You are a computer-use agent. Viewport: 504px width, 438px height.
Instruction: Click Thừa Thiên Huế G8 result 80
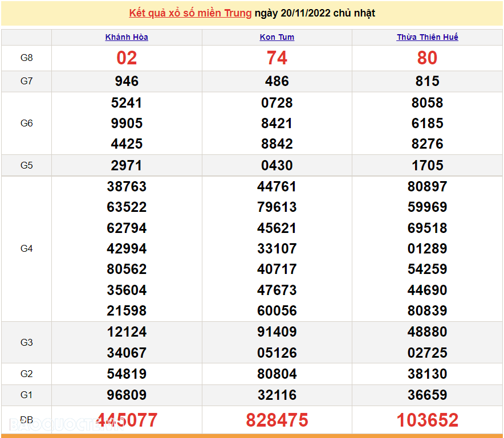tap(427, 58)
